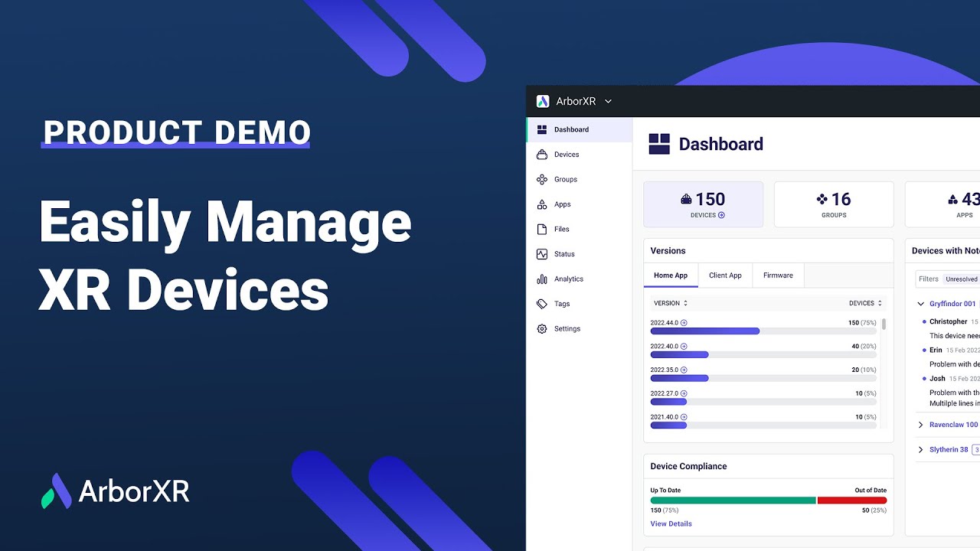Click the Unresolved filter chip

[x=961, y=279]
